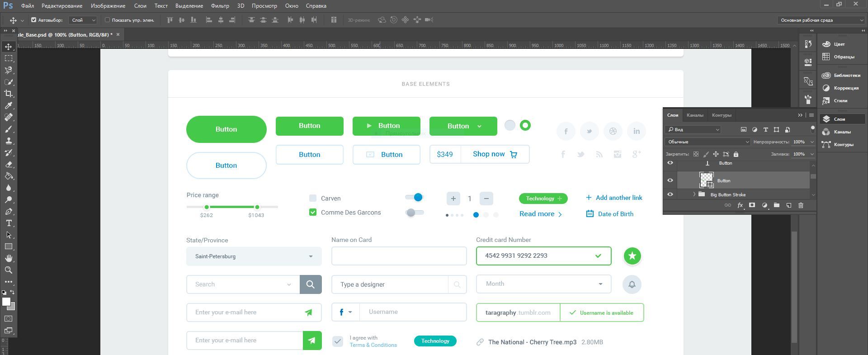Open the Окно menu
Screen dimensions: 868x355
tap(292, 6)
